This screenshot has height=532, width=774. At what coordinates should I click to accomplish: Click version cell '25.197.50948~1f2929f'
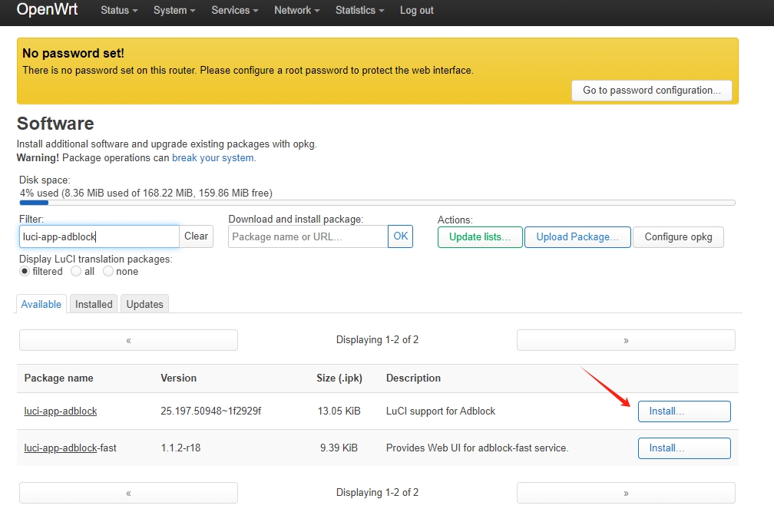pyautogui.click(x=210, y=411)
